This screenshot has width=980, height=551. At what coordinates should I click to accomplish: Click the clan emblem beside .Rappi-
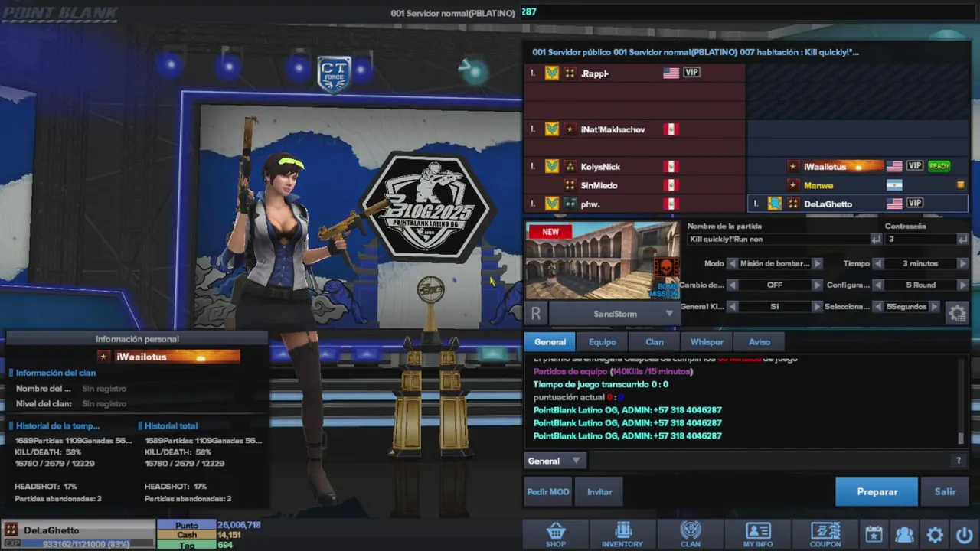tap(551, 73)
